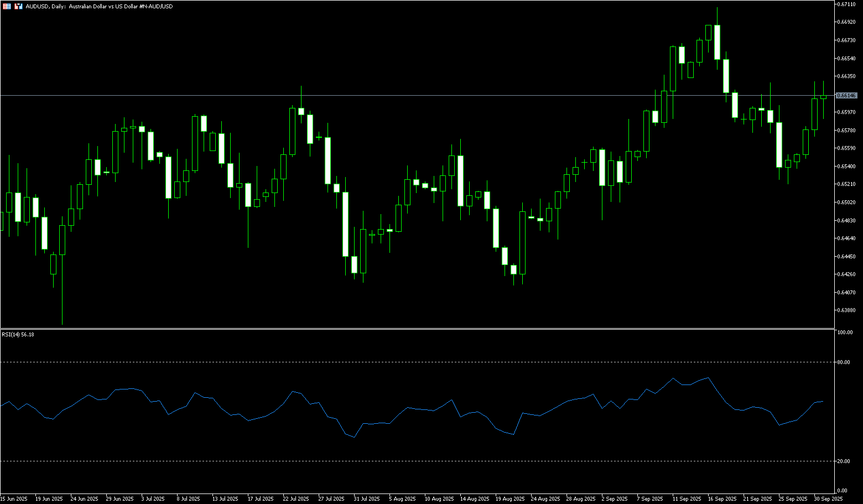
Task: Select the current price label 0.66146
Action: pos(846,95)
